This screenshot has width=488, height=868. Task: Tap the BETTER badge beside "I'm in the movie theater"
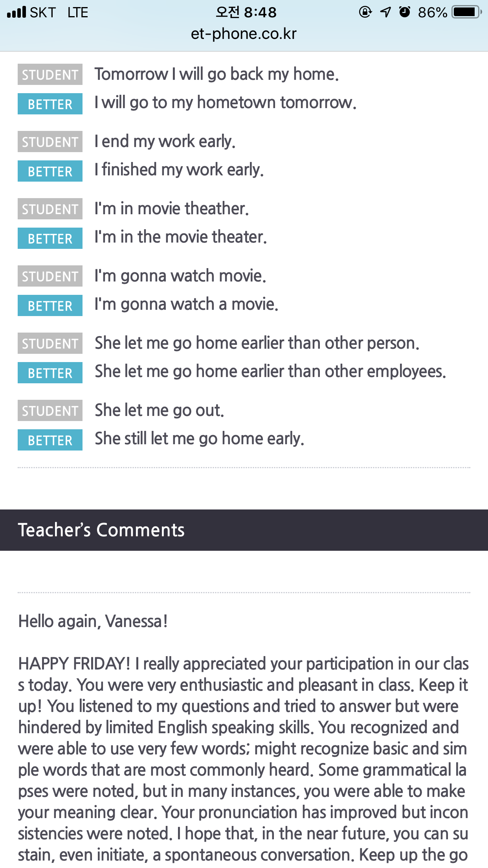tap(50, 239)
